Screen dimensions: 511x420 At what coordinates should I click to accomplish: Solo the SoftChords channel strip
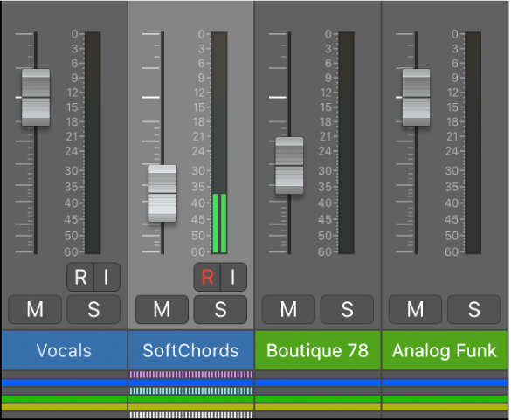click(220, 309)
